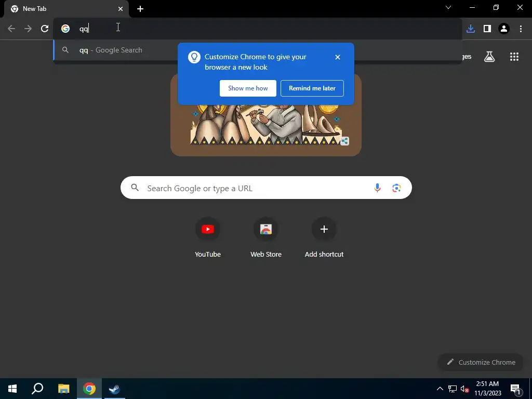Open the Google apps grid
532x399 pixels.
pyautogui.click(x=514, y=57)
